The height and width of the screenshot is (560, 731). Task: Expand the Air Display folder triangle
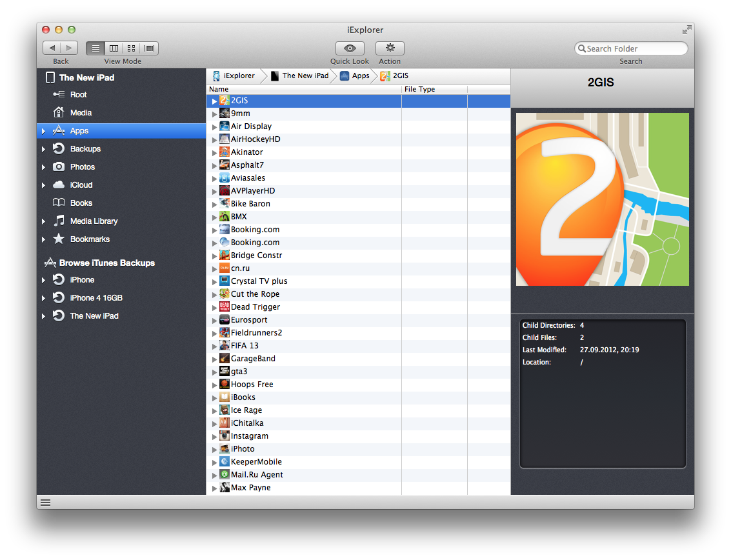coord(214,126)
